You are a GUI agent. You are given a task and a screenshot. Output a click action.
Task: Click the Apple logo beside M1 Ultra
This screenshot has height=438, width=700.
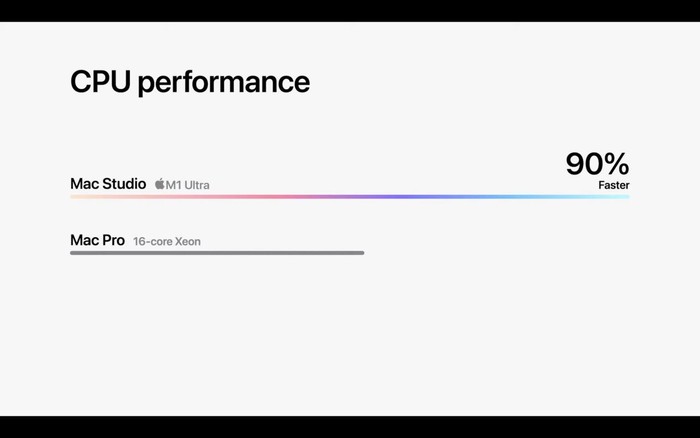click(160, 184)
